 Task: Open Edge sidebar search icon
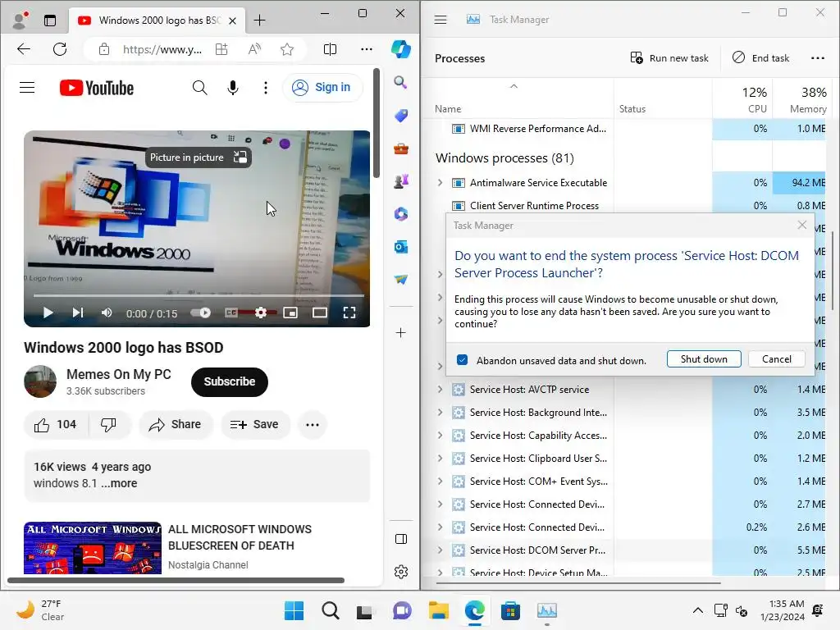400,82
